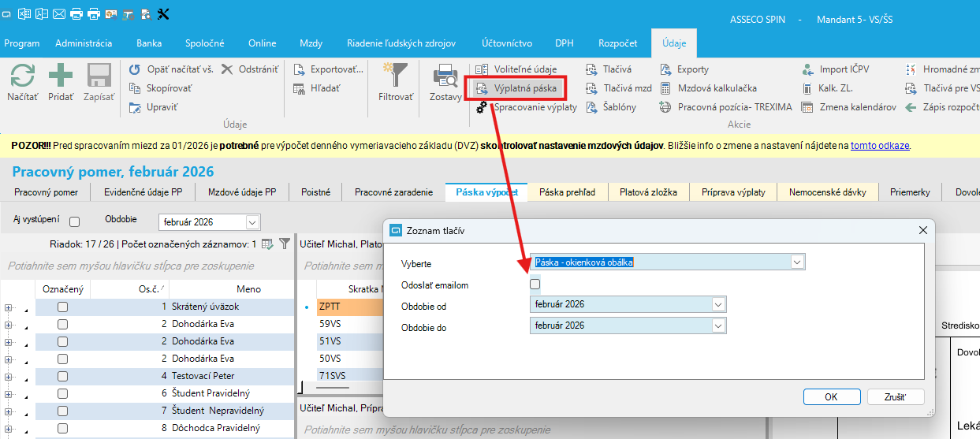
Task: Switch to the Páska prehľad tab
Action: click(567, 192)
